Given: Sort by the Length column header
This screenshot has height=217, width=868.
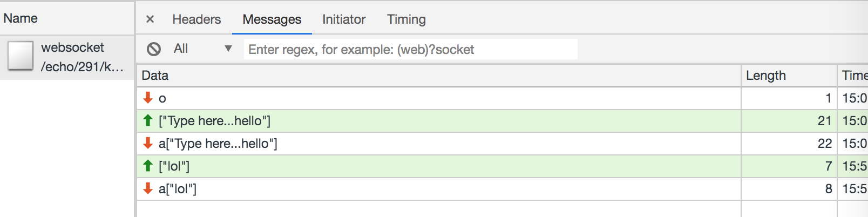Looking at the screenshot, I should [789, 76].
